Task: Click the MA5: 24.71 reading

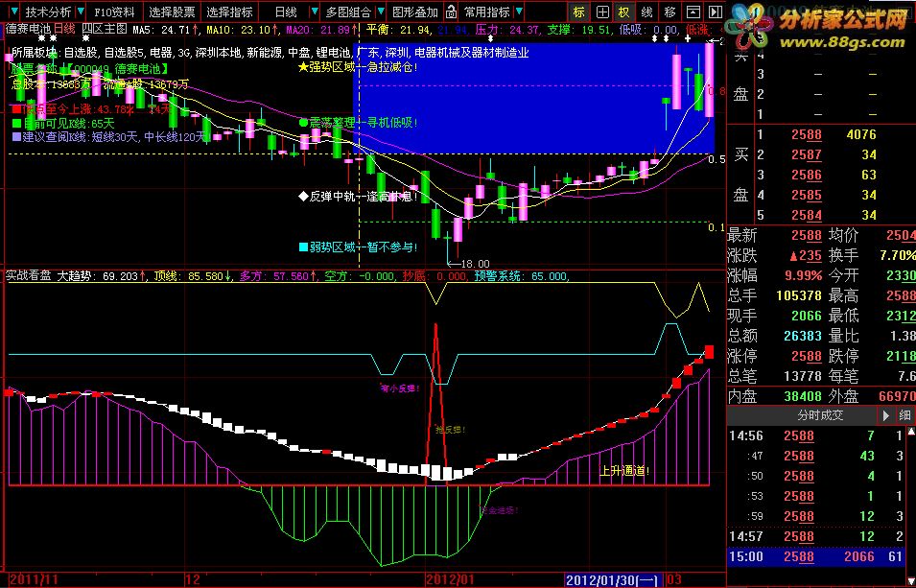Action: tap(165, 29)
